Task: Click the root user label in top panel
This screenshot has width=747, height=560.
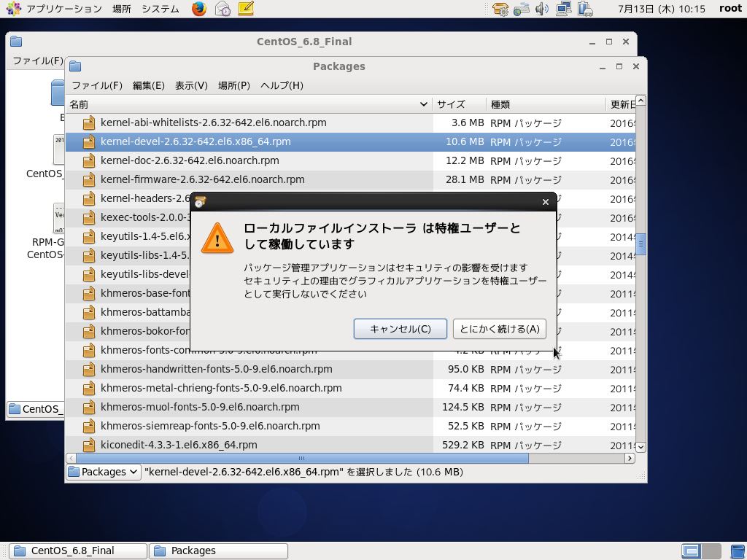Action: [x=730, y=9]
